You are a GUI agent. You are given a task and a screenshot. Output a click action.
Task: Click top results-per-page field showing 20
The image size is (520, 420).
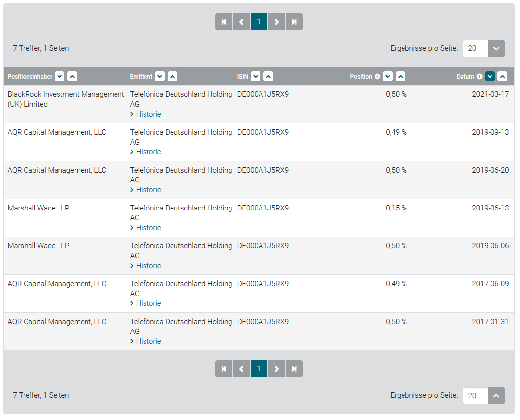(x=476, y=48)
